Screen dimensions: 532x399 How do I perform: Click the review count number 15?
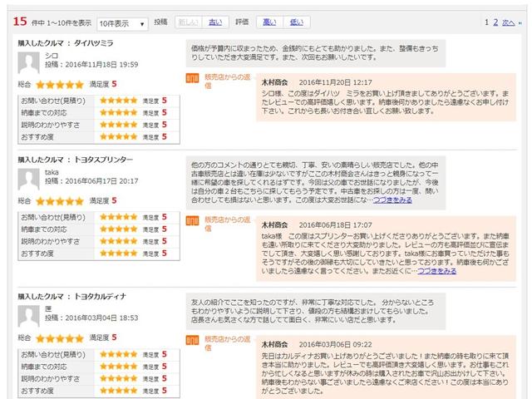click(x=20, y=22)
